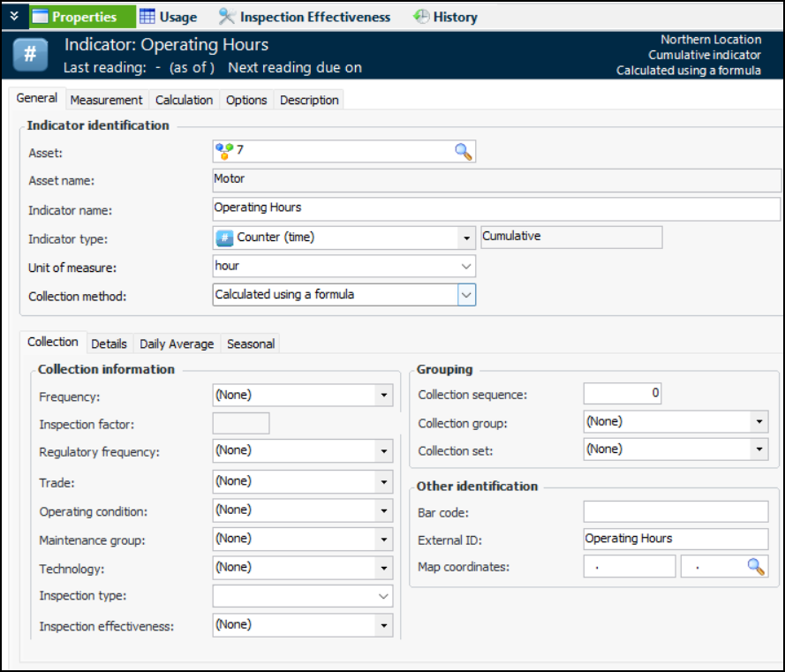Click the Map coordinates search icon
785x672 pixels.
coord(756,566)
